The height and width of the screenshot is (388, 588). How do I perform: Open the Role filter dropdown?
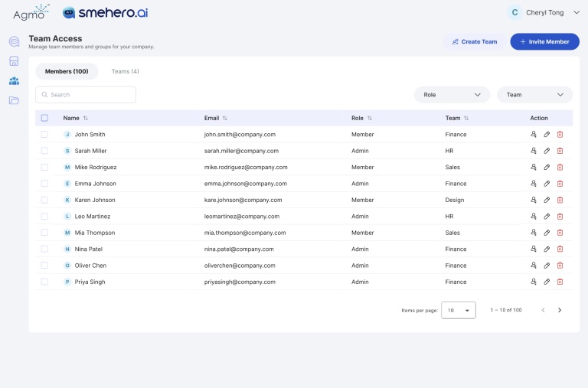452,95
